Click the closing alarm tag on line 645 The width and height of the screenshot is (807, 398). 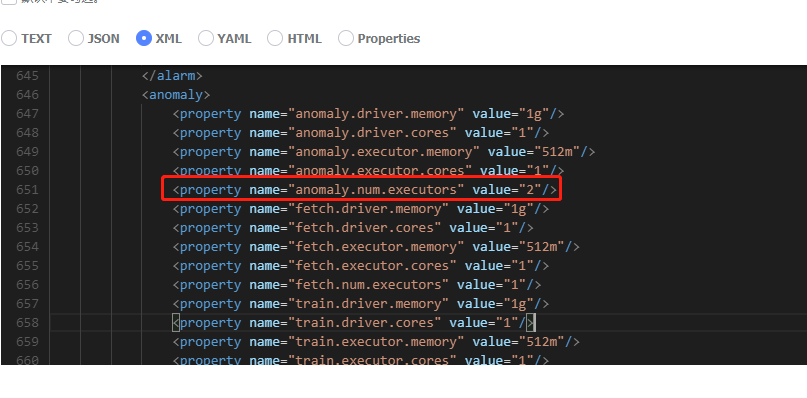click(172, 76)
